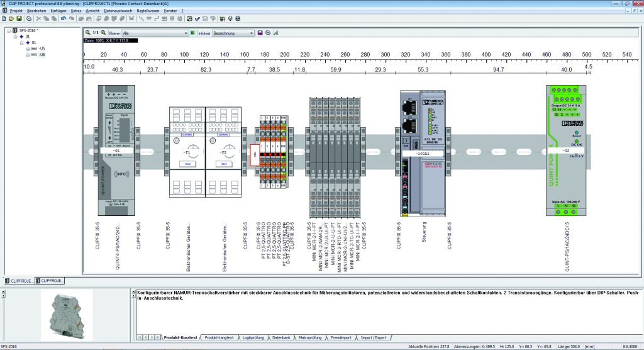Click the Undo arrow icon

click(63, 19)
